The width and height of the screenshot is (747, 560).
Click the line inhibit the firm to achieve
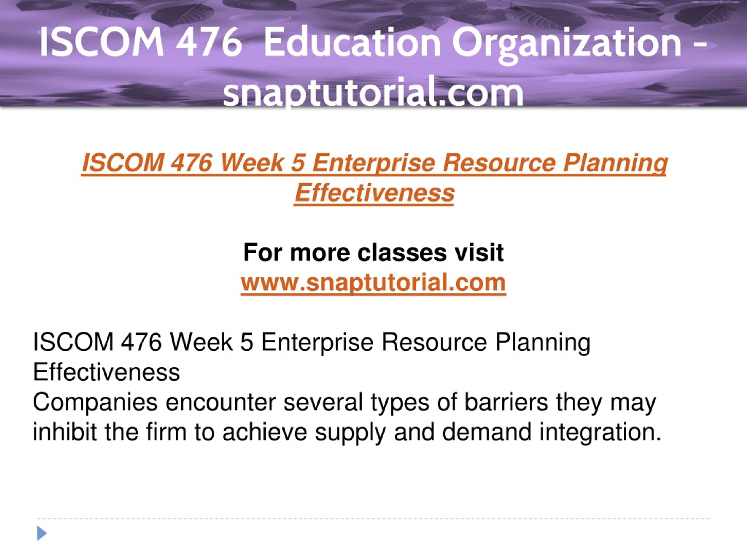pyautogui.click(x=347, y=432)
